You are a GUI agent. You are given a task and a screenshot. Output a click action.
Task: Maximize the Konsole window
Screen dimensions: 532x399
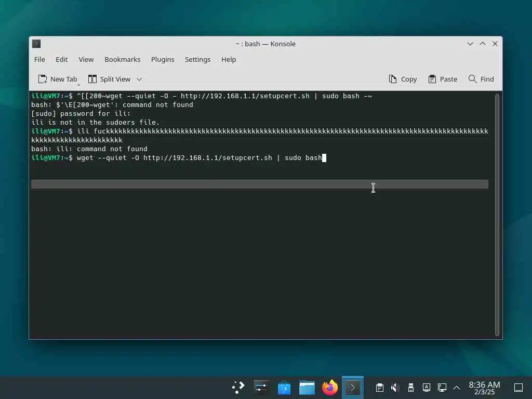point(483,44)
